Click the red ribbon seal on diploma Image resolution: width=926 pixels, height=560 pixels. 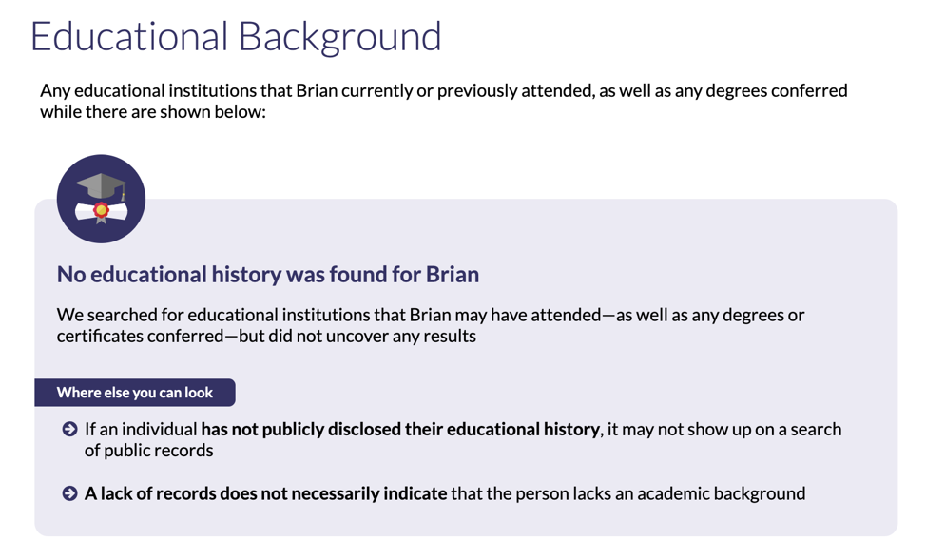coord(102,211)
